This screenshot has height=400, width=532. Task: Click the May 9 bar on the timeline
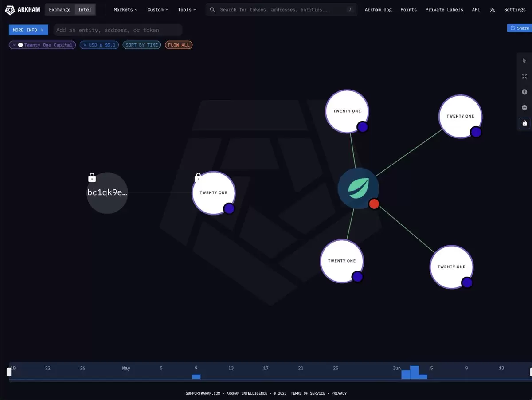pos(196,377)
